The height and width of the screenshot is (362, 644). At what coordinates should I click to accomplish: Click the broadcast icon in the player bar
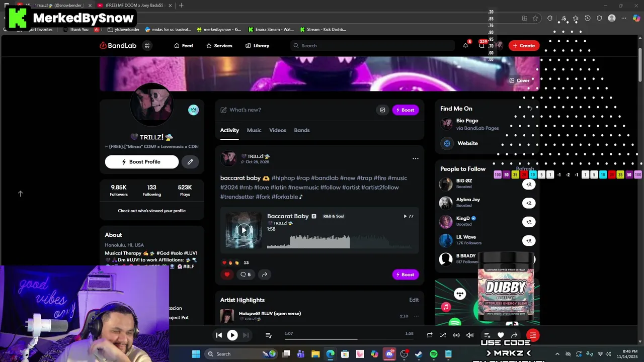pyautogui.click(x=456, y=335)
